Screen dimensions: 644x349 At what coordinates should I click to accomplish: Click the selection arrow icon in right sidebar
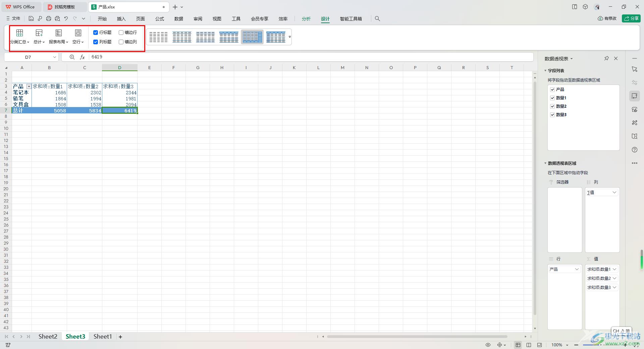point(635,69)
